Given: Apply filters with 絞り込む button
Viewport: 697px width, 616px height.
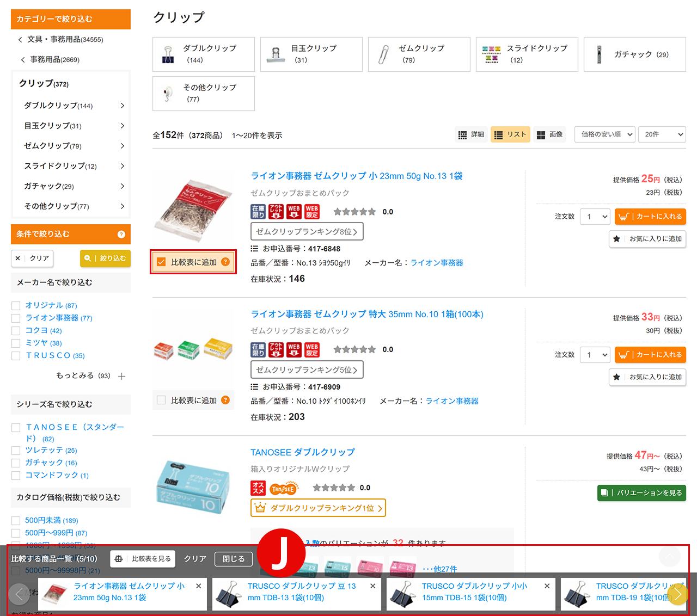Looking at the screenshot, I should click(106, 258).
